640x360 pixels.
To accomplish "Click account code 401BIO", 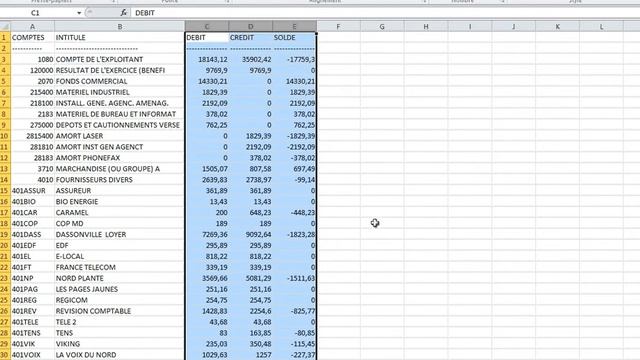I will pyautogui.click(x=32, y=202).
